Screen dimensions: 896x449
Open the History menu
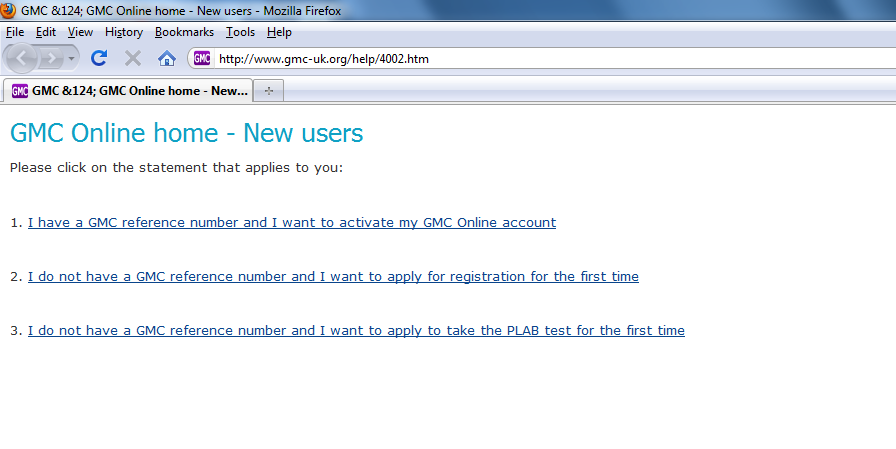[x=123, y=32]
